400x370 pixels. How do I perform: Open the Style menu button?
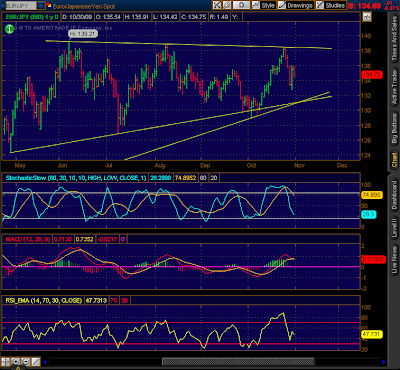click(x=263, y=5)
